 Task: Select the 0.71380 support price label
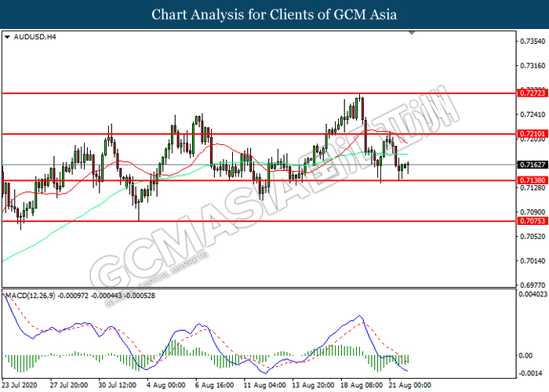tap(533, 180)
